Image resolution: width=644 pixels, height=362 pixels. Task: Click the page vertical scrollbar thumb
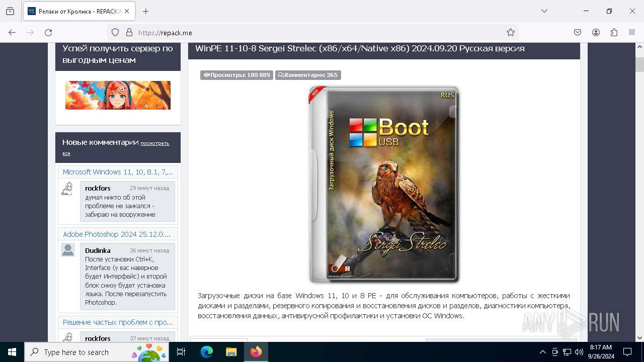coord(639,64)
